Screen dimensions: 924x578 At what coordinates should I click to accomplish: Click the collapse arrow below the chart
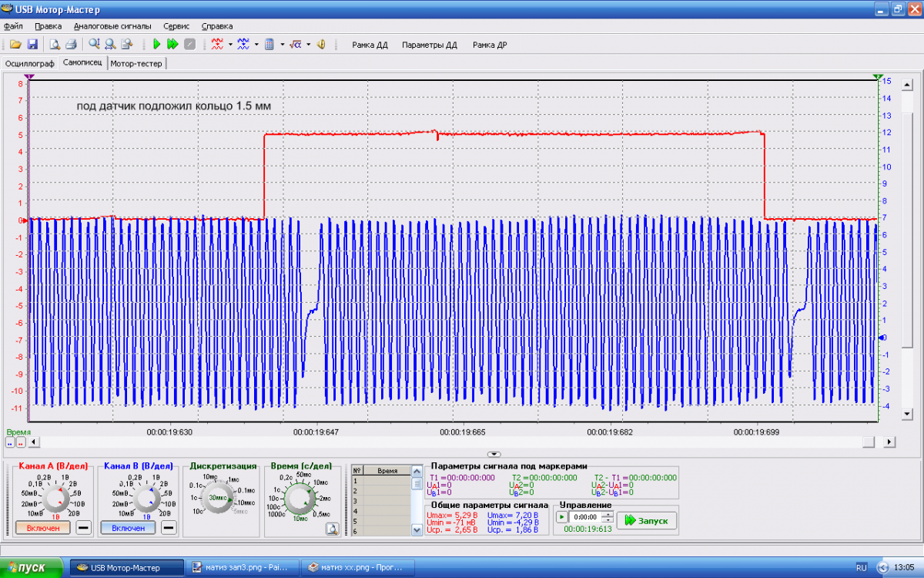[x=494, y=455]
